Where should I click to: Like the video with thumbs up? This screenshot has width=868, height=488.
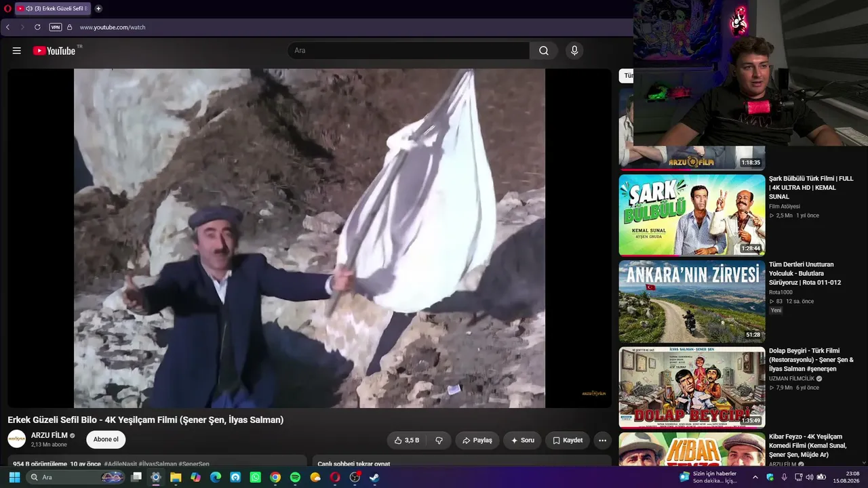407,441
